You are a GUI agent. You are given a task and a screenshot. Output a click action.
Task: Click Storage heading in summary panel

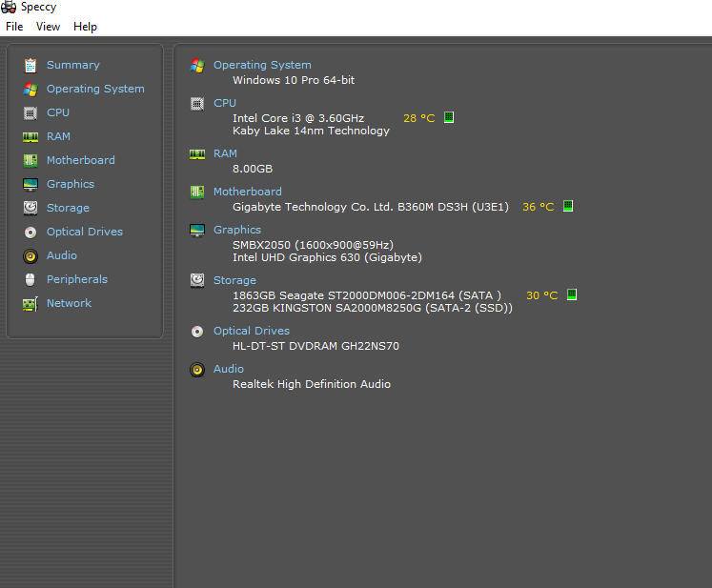(234, 280)
